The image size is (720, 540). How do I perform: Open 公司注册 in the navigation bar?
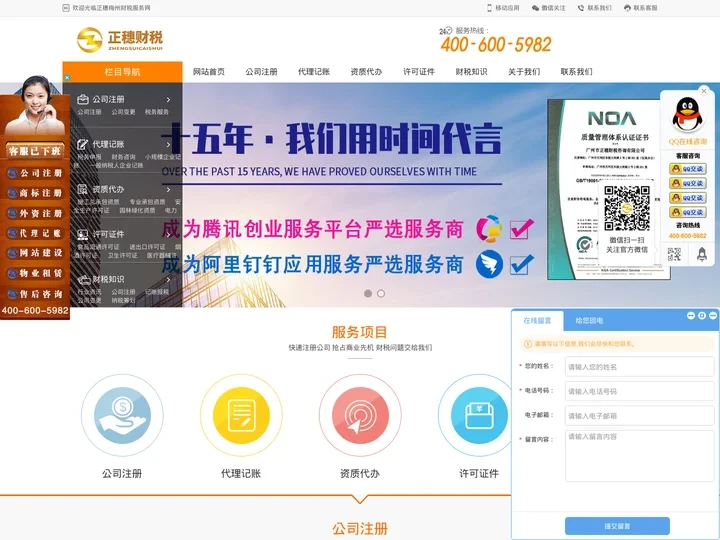(x=261, y=72)
